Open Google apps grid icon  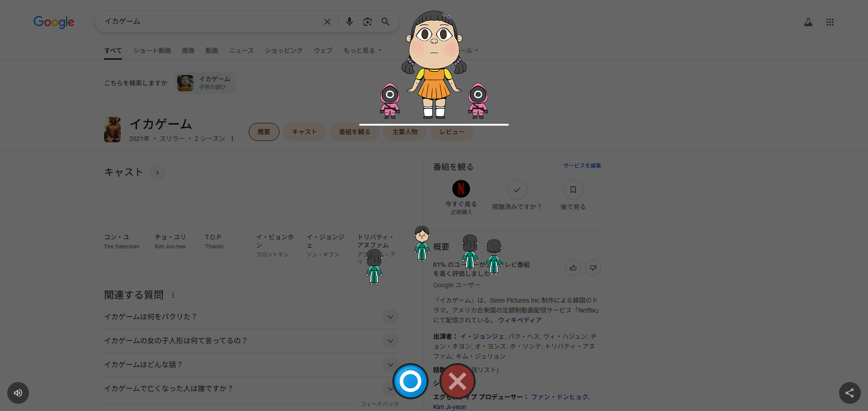click(830, 22)
